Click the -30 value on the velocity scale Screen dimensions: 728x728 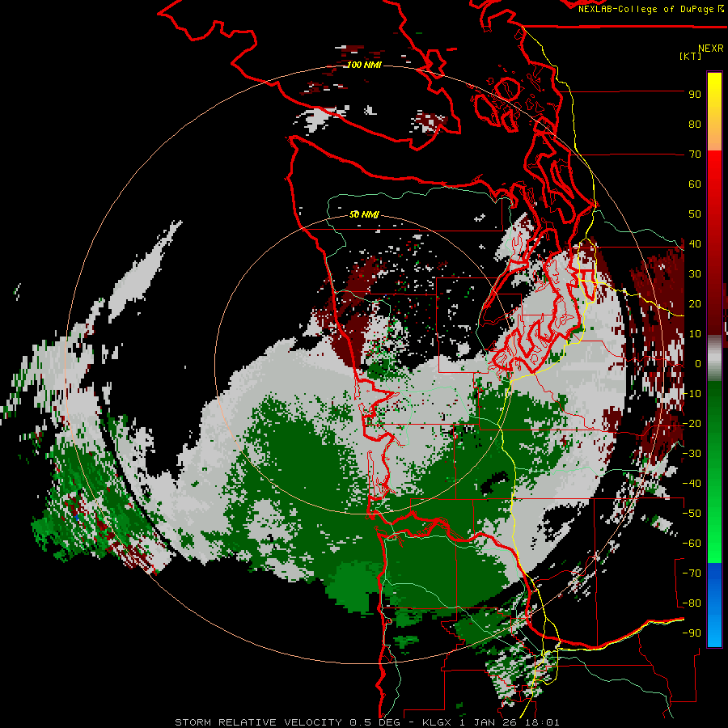(692, 454)
